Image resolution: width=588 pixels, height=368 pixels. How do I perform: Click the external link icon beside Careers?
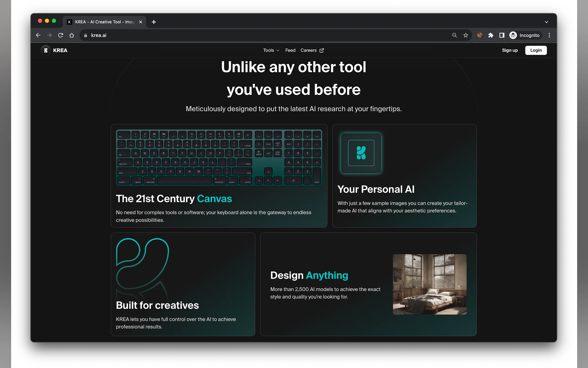point(322,50)
